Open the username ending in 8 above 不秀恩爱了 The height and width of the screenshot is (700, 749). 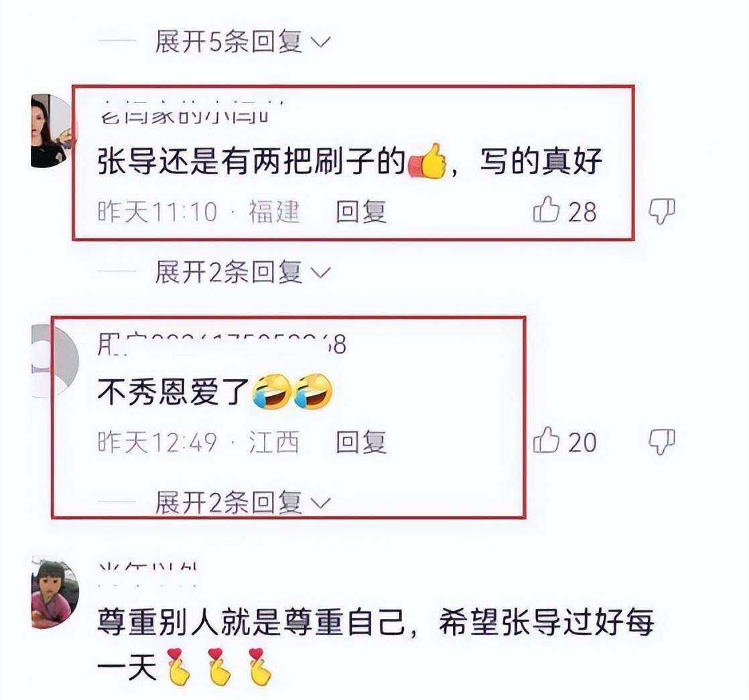[x=222, y=344]
